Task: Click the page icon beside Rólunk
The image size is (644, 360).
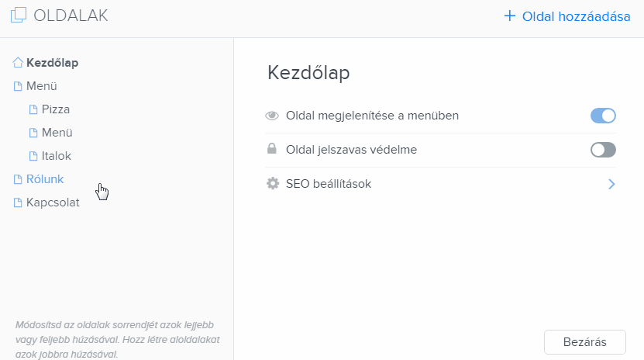Action: click(x=18, y=179)
